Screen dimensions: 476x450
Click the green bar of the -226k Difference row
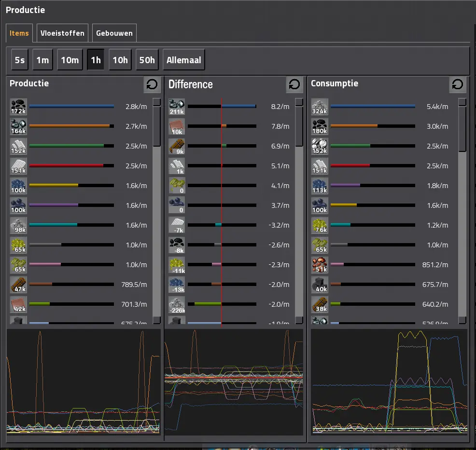[x=208, y=304]
